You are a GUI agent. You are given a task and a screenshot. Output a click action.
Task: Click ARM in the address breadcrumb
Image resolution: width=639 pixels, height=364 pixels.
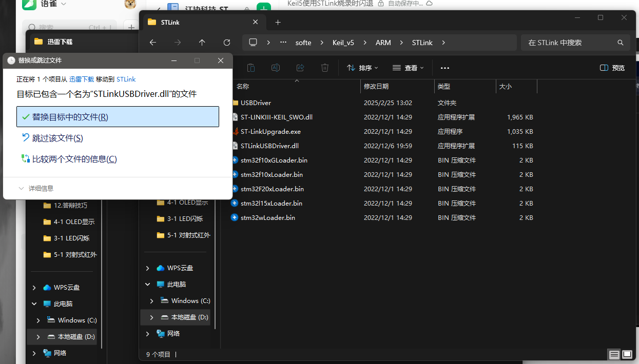pos(383,43)
